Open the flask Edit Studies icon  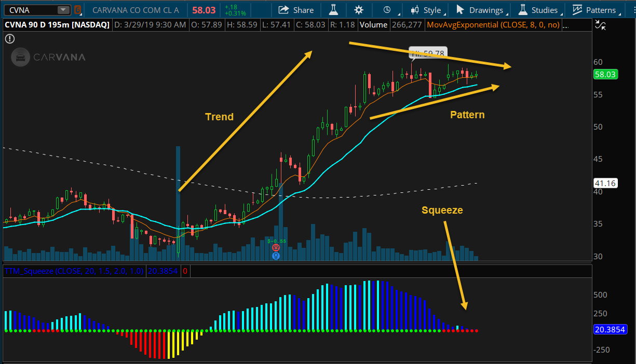coord(332,10)
